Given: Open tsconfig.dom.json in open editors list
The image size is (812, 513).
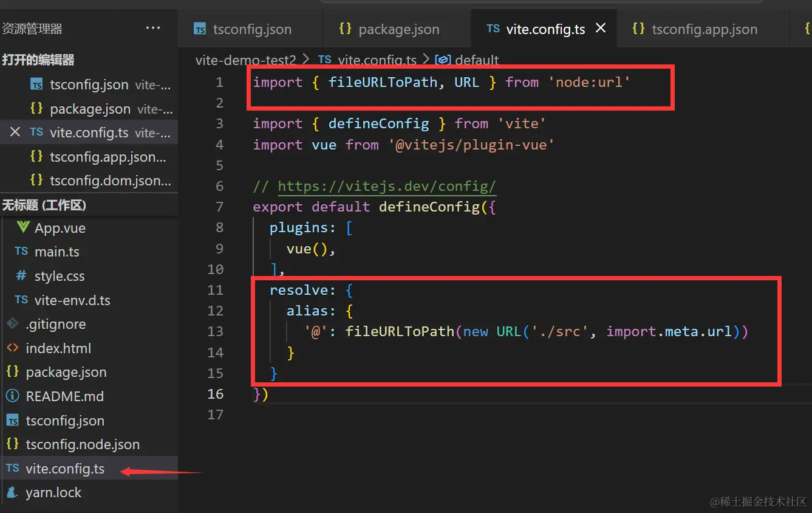Looking at the screenshot, I should 89,181.
